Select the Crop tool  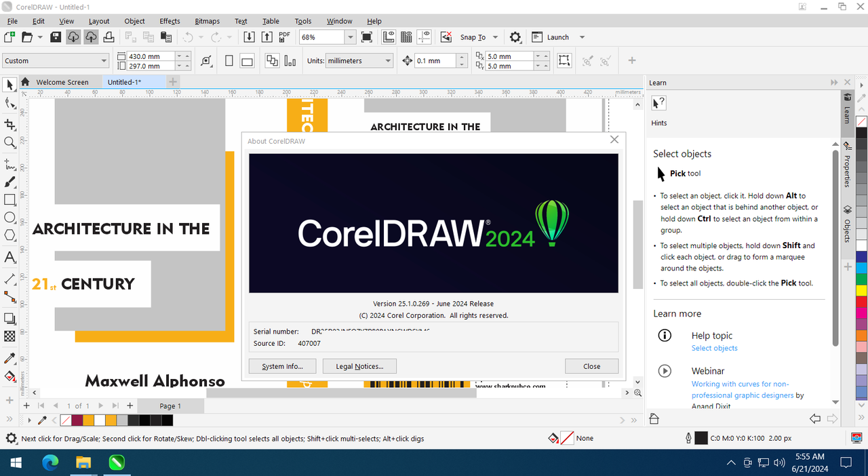(9, 123)
